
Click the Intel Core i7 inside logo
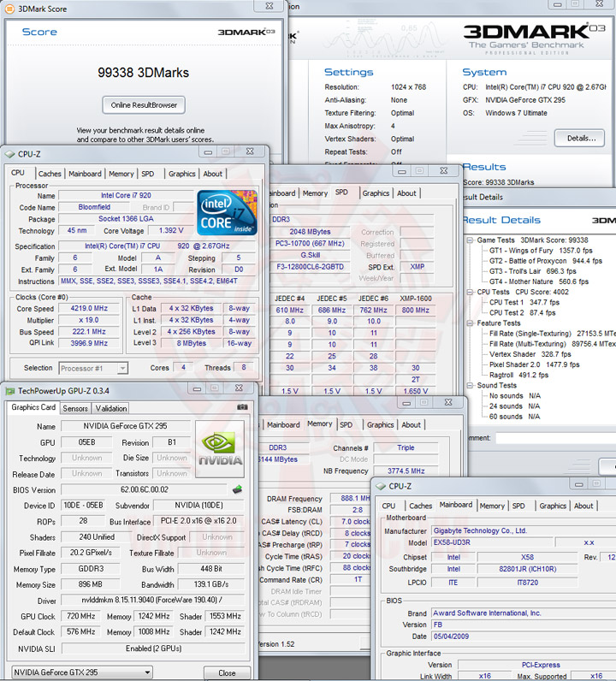point(227,213)
